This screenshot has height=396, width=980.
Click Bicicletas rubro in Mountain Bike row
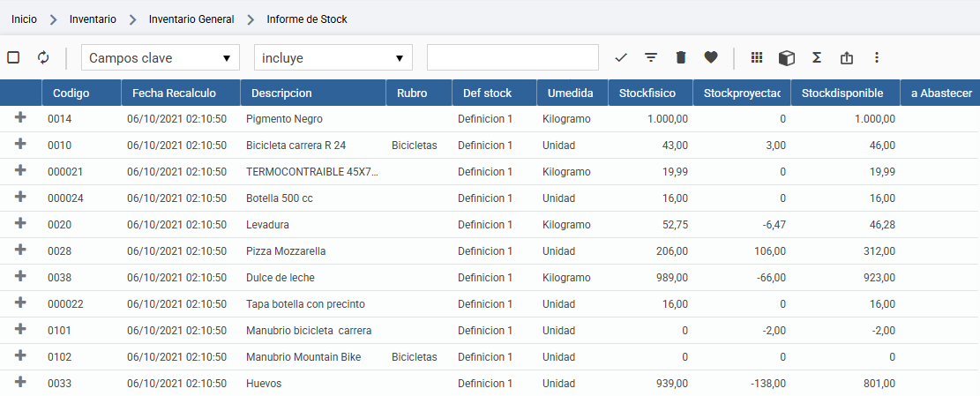point(415,357)
